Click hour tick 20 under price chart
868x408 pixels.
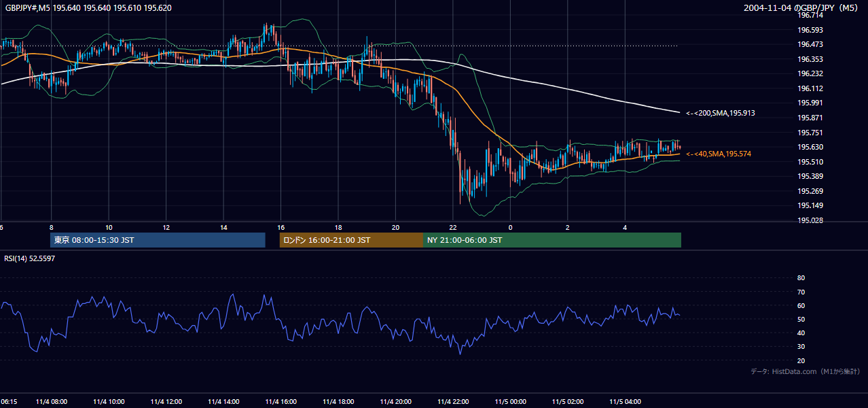[x=395, y=227]
